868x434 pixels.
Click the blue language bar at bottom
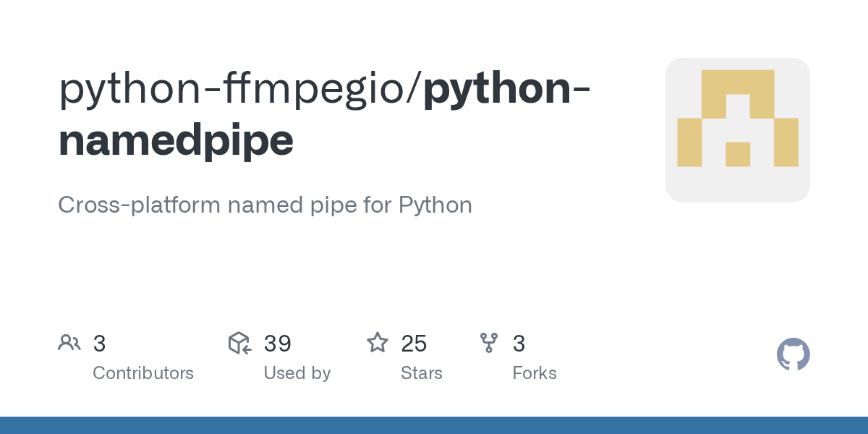point(434,425)
